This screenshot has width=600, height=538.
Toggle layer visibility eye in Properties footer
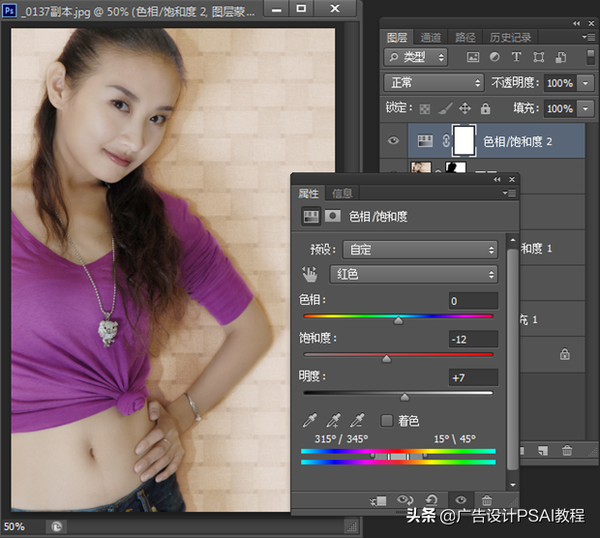tap(460, 500)
